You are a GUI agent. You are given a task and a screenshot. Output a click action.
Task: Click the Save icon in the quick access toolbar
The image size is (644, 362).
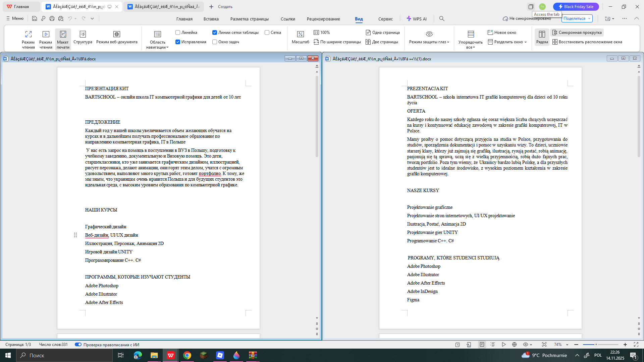pyautogui.click(x=35, y=19)
